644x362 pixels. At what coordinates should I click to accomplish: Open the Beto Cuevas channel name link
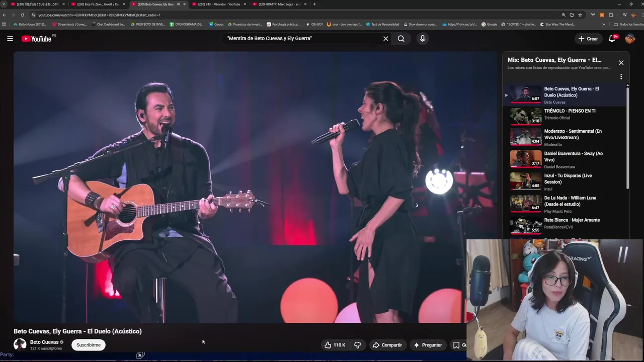[x=44, y=342]
